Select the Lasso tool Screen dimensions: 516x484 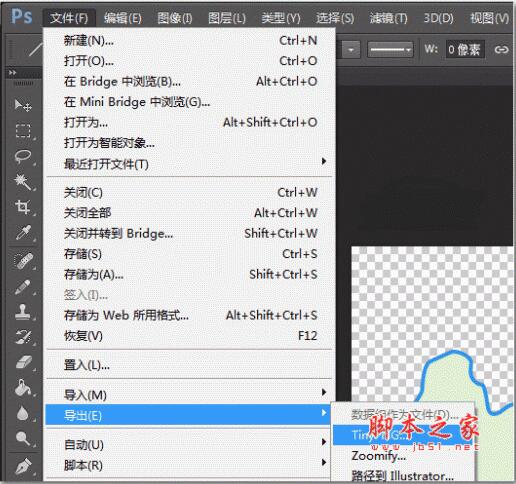pos(23,156)
